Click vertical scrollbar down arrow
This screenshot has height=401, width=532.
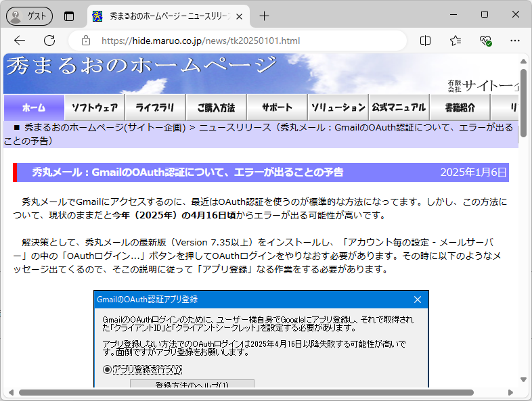click(523, 379)
